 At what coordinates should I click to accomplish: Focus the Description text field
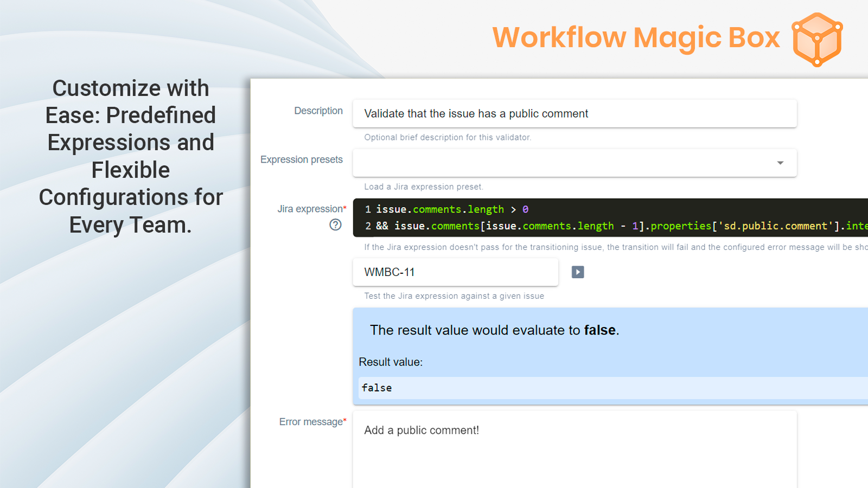(574, 114)
